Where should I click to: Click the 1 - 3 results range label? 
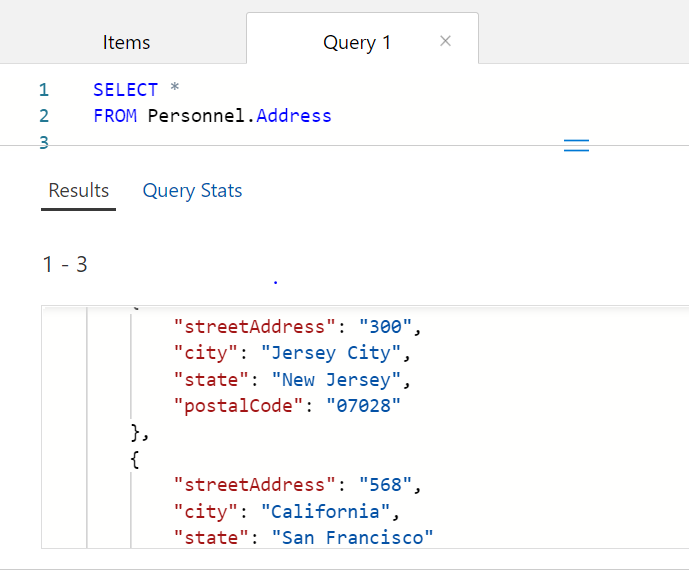[65, 265]
